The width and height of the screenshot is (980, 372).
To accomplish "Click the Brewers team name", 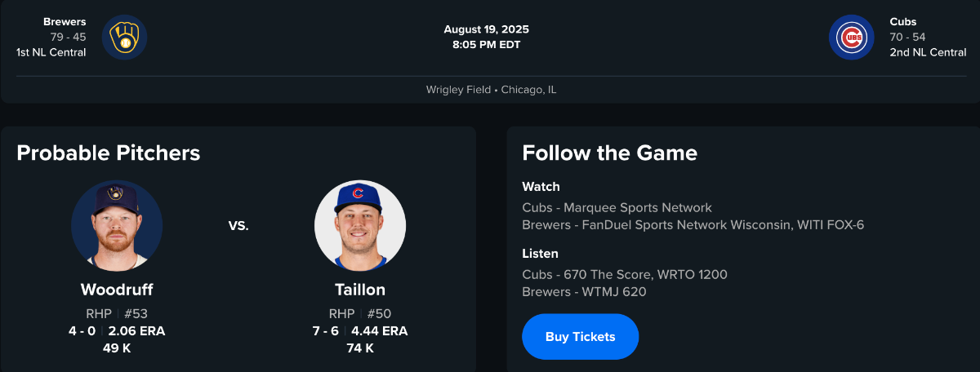I will point(65,22).
